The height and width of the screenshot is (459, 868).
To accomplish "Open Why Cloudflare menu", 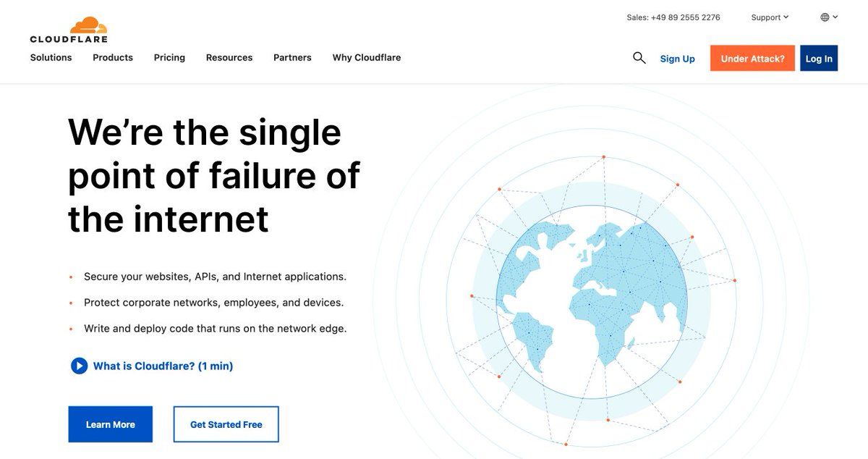I will [x=367, y=58].
